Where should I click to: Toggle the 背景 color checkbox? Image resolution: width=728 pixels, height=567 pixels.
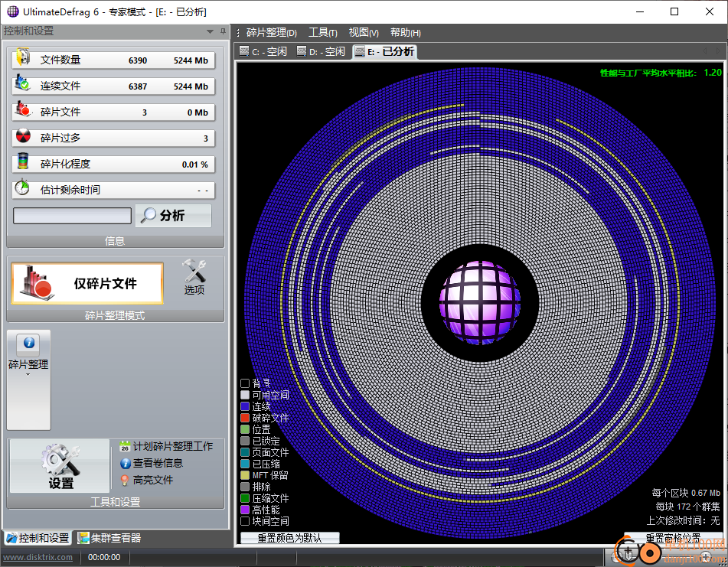point(245,383)
